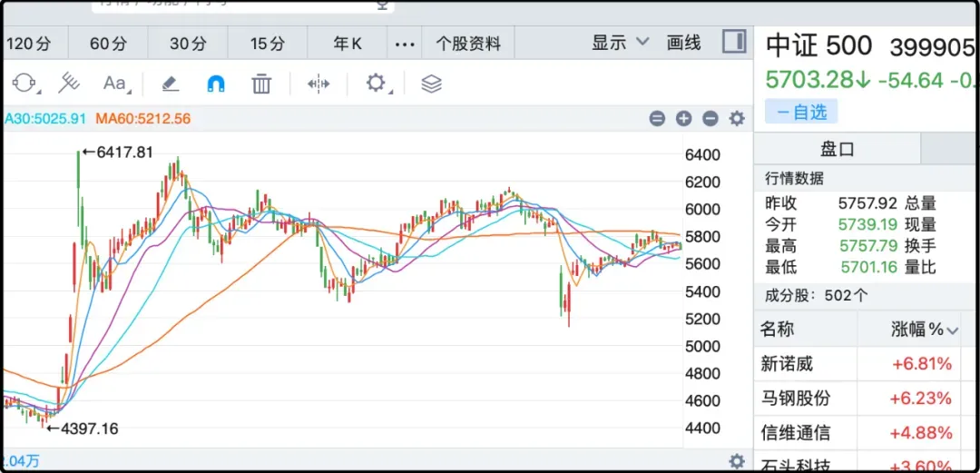Image resolution: width=980 pixels, height=473 pixels.
Task: Expand the 显示 dropdown menu
Action: [x=621, y=43]
